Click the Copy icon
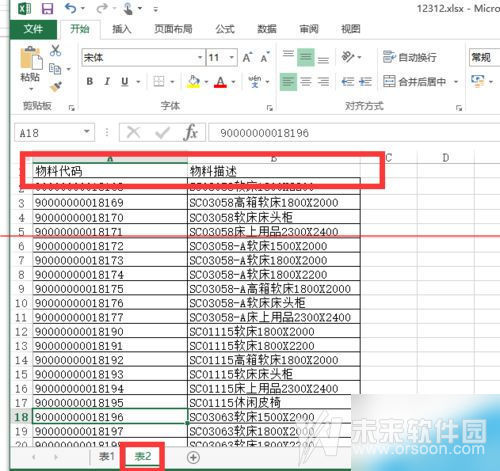Screen dimensions: 500x471 (55, 69)
